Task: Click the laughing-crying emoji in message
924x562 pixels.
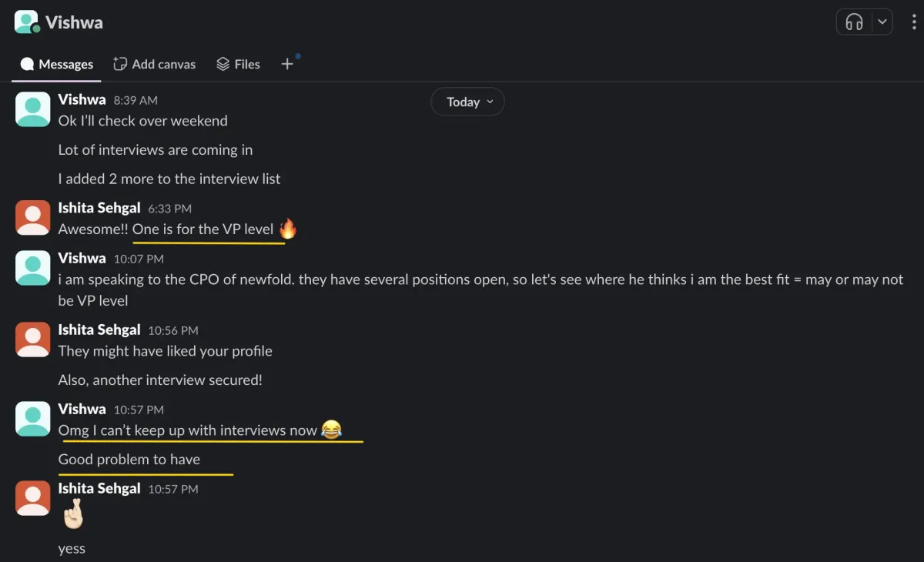Action: (x=332, y=430)
